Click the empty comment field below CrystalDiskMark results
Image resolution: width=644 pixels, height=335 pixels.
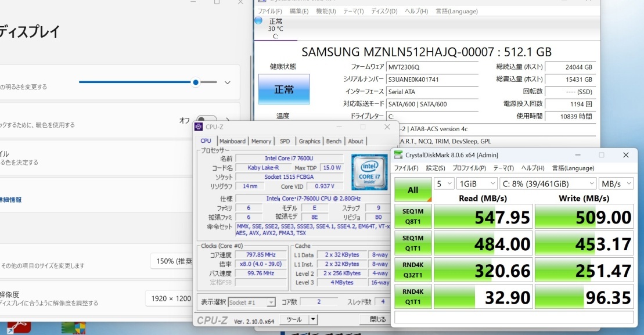(514, 317)
